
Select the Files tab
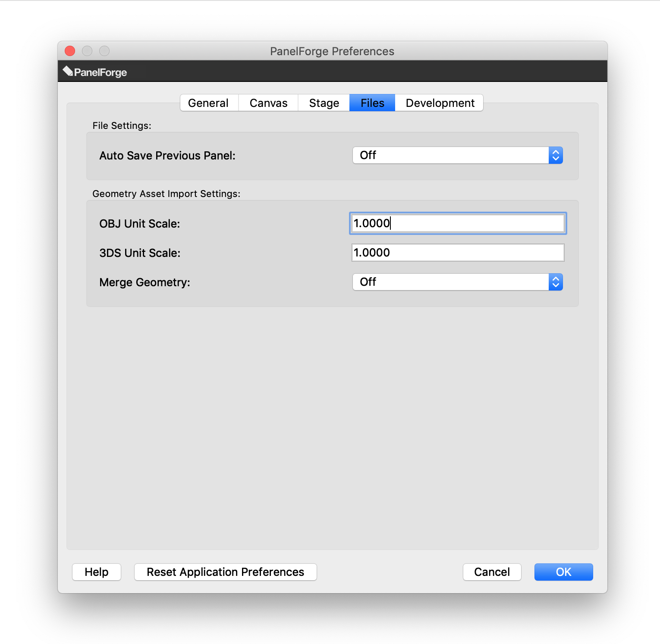click(x=372, y=103)
